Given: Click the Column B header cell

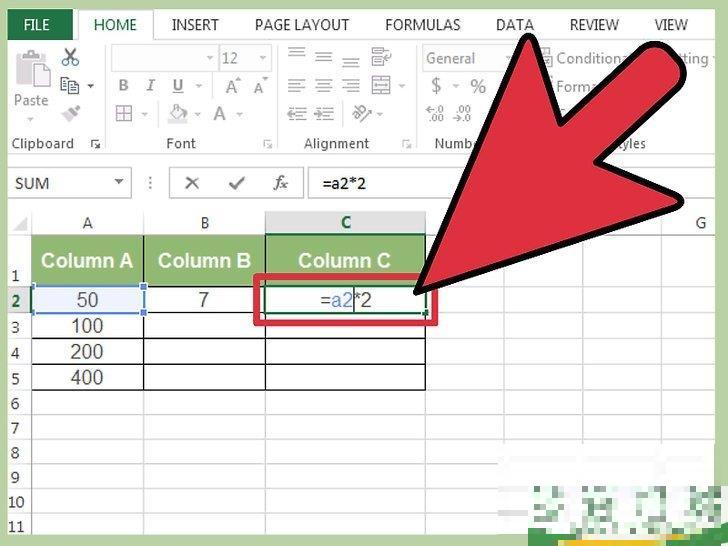Looking at the screenshot, I should click(204, 260).
